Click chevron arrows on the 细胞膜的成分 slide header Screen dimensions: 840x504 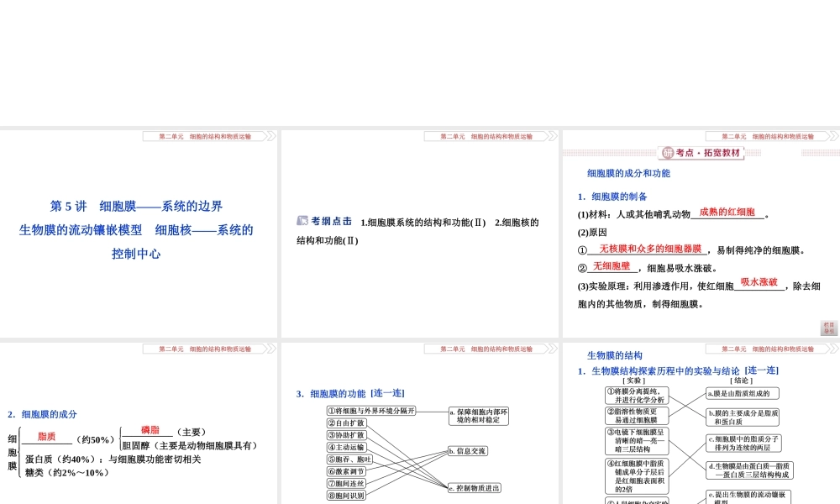point(271,349)
